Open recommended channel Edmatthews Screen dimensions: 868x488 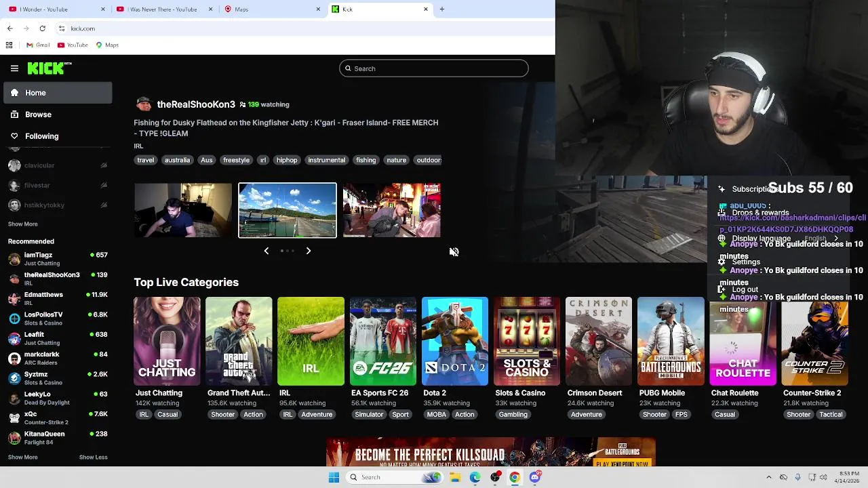pos(58,298)
